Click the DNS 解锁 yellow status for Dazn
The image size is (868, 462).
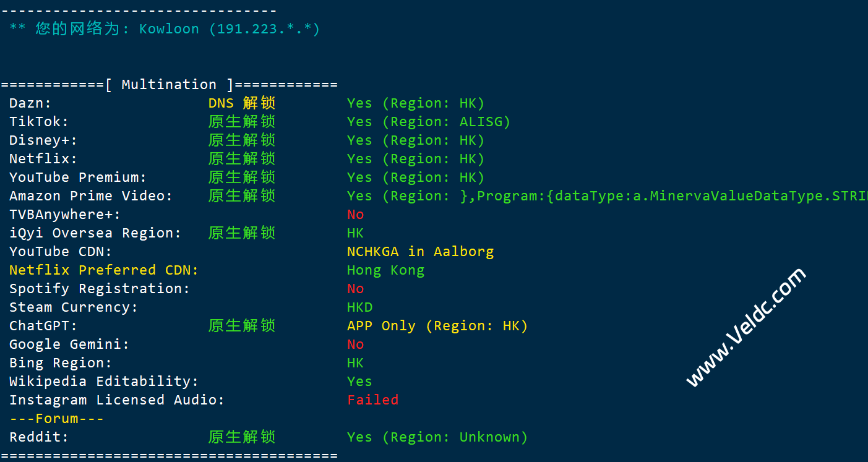242,103
